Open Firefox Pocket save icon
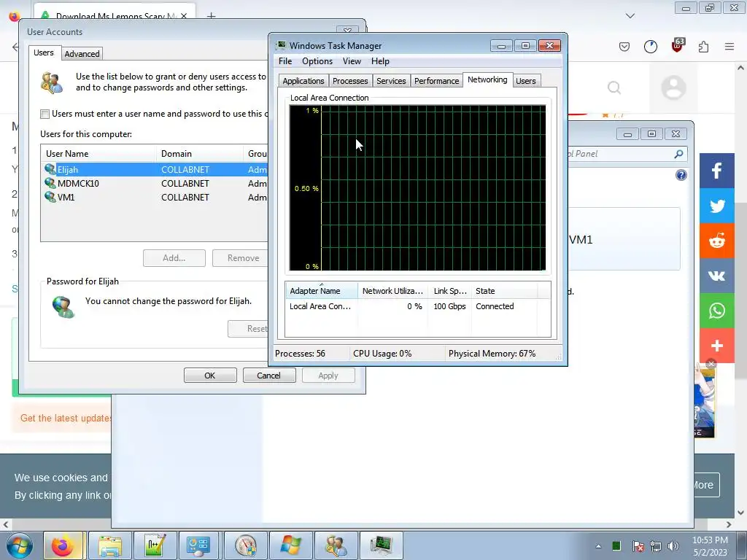 click(624, 47)
